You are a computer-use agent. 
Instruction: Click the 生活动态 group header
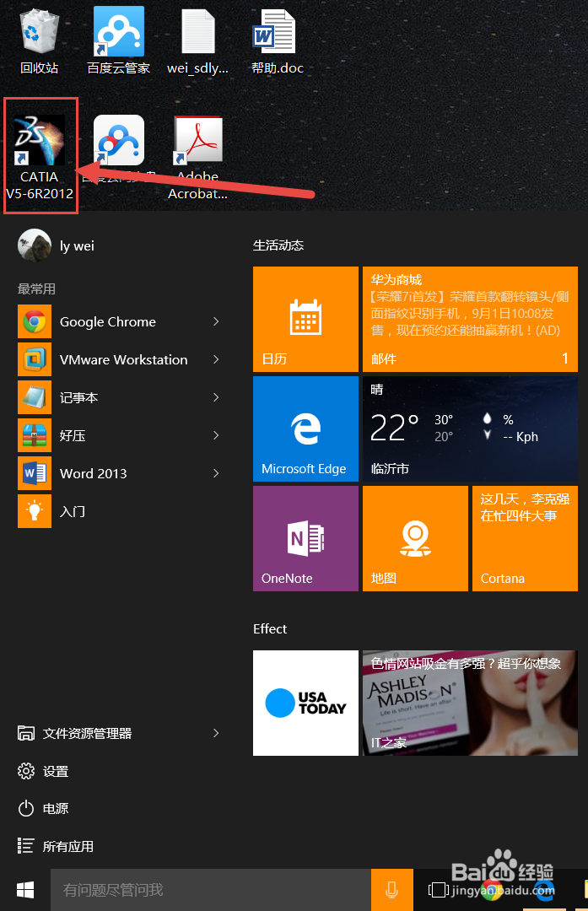278,245
